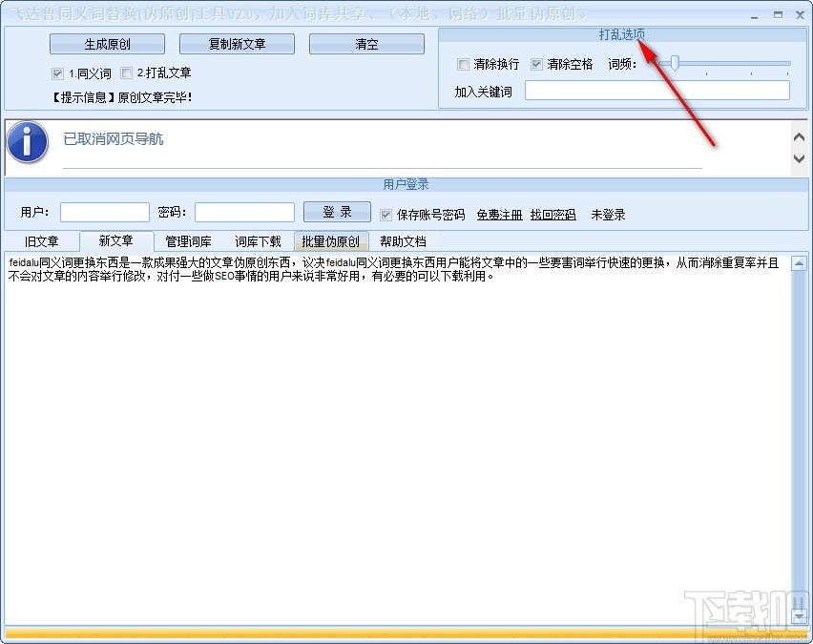Click the minimize window icon

(754, 17)
